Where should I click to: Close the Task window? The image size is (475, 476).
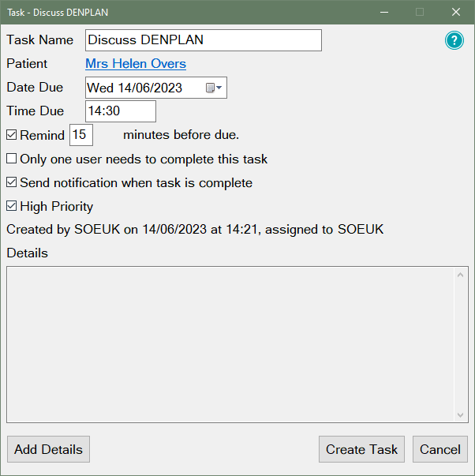click(x=455, y=12)
